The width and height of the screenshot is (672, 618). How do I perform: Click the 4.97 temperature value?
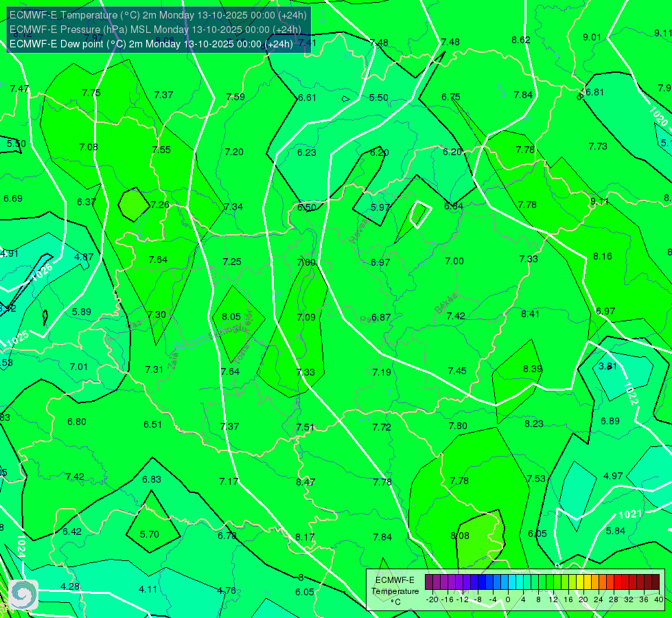pos(613,476)
